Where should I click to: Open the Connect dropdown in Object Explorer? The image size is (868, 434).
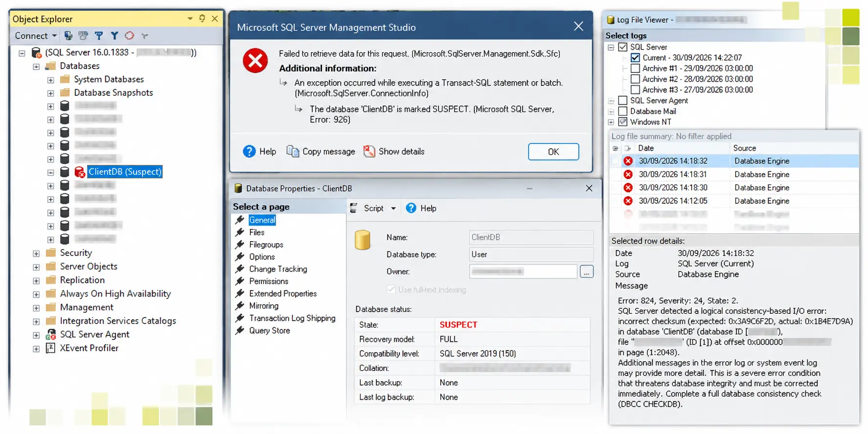click(36, 36)
